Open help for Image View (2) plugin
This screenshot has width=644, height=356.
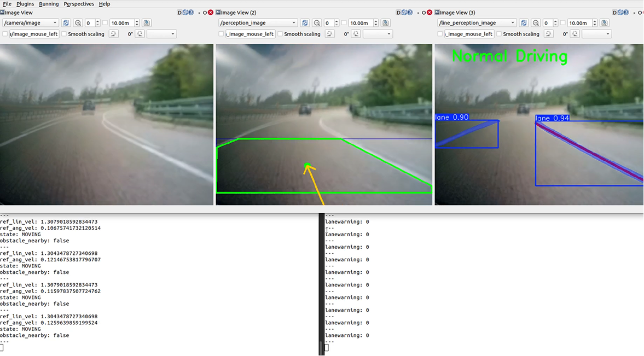[410, 13]
